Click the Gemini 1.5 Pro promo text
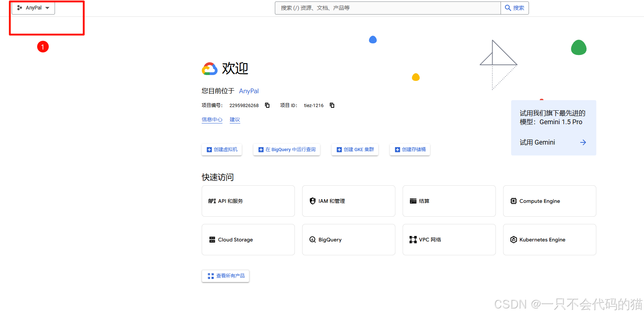The height and width of the screenshot is (315, 644). [553, 118]
